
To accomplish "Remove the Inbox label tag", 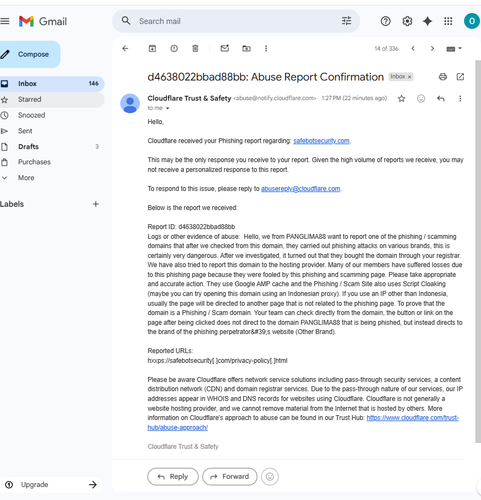I will click(x=410, y=77).
